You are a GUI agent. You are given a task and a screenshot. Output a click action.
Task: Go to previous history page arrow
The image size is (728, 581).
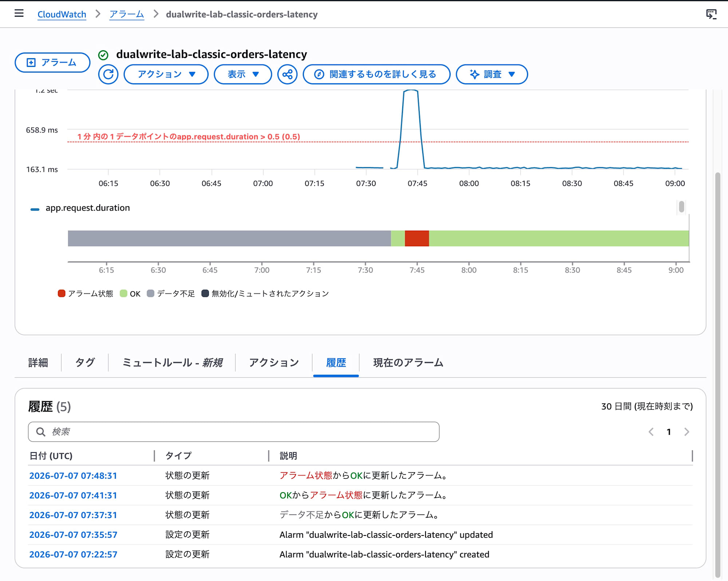(651, 432)
